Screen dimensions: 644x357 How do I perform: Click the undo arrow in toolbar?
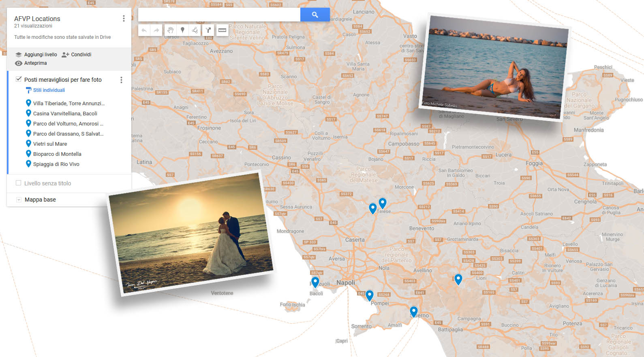(144, 30)
